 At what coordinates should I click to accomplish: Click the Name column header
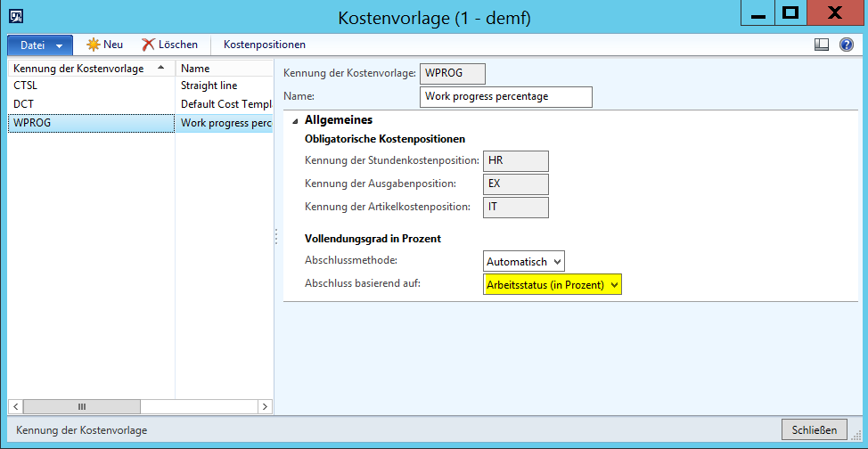click(x=223, y=68)
